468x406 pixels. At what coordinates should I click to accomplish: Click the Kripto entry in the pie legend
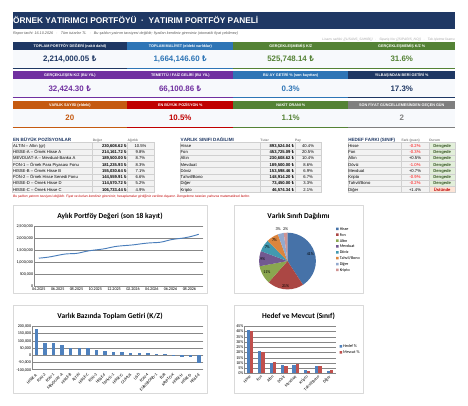(343, 270)
